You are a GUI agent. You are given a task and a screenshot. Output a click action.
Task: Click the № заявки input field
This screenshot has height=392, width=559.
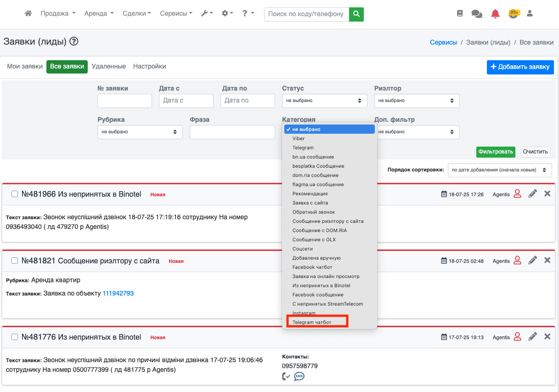pyautogui.click(x=124, y=101)
